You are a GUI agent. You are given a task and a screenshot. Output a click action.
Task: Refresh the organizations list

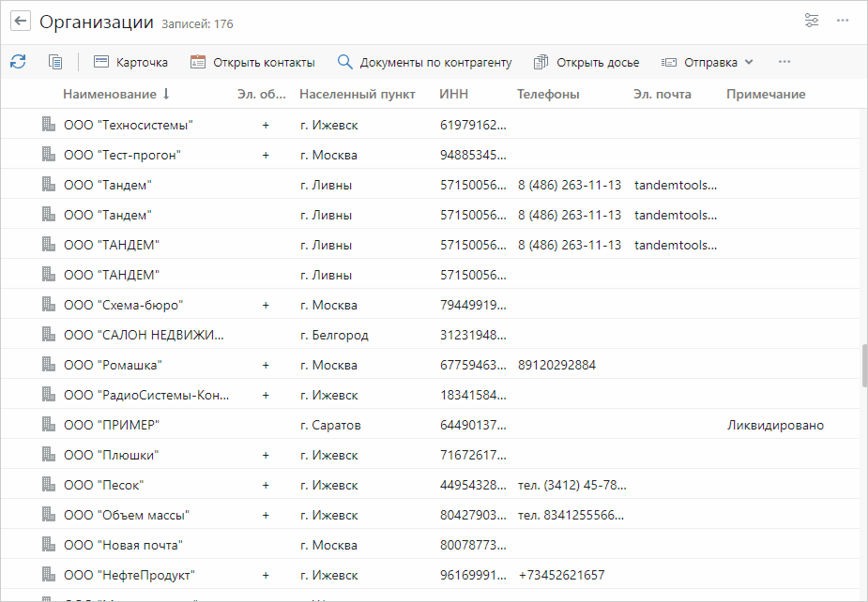coord(18,62)
